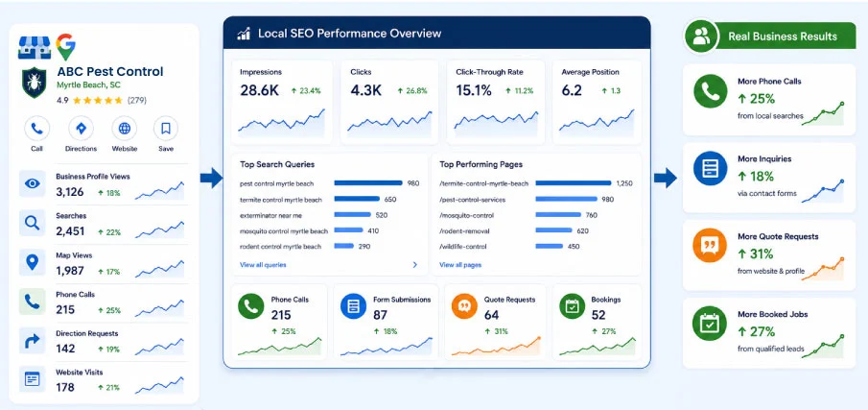
Task: Open Directions using the navigation arrow icon
Action: (x=81, y=129)
